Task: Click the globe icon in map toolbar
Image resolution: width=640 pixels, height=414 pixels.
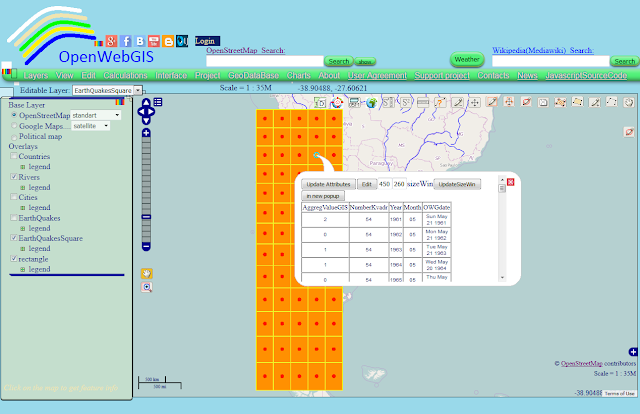Action: [371, 102]
